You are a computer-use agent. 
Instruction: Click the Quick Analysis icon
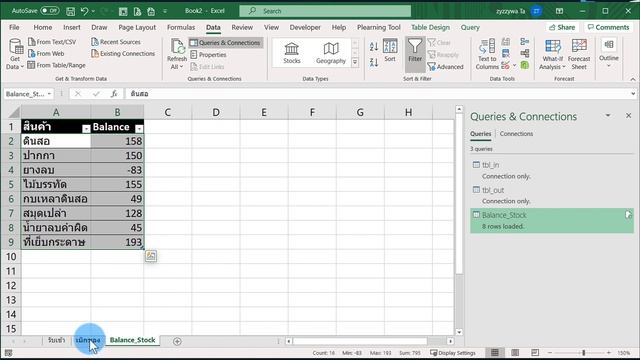click(x=151, y=256)
